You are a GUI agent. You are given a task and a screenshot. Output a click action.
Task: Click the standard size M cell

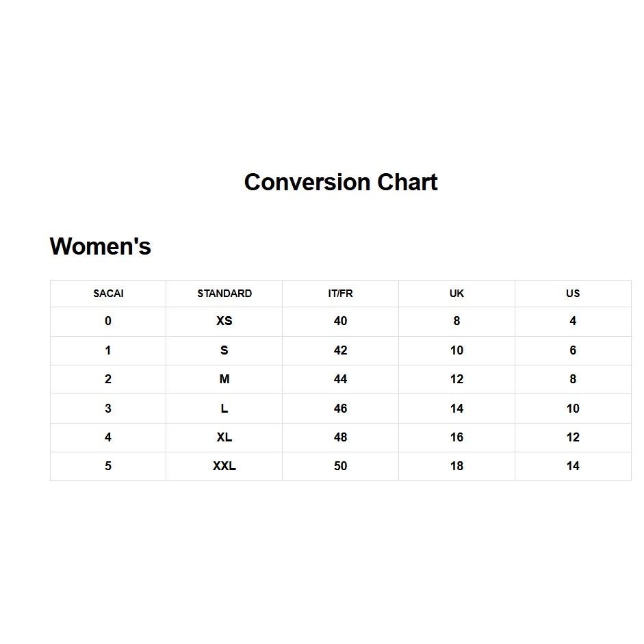(x=224, y=380)
